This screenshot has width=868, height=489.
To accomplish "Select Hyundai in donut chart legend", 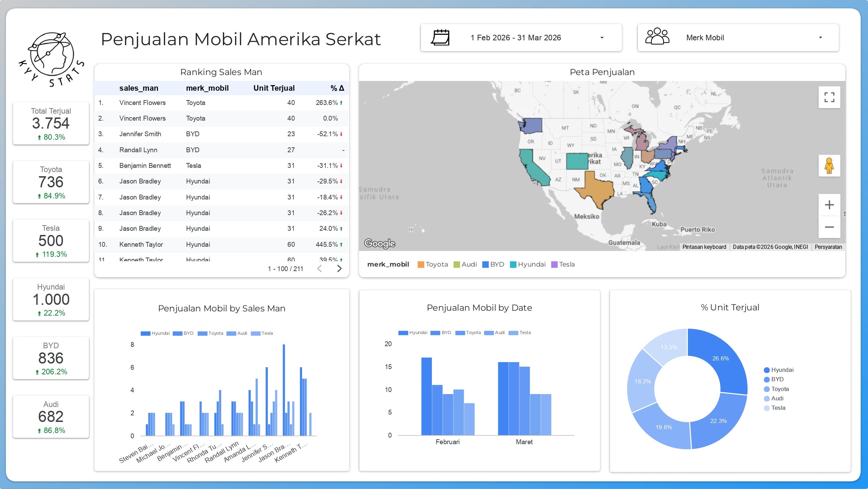I will point(778,370).
